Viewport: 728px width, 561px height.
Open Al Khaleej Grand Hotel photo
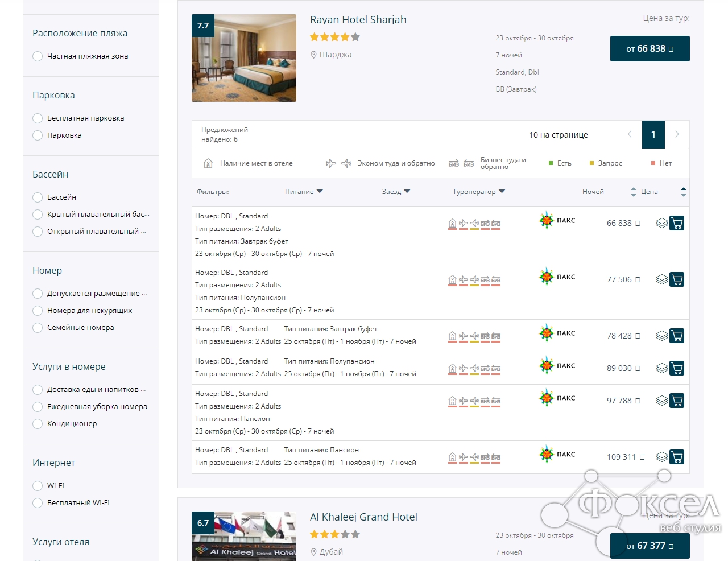pyautogui.click(x=244, y=536)
